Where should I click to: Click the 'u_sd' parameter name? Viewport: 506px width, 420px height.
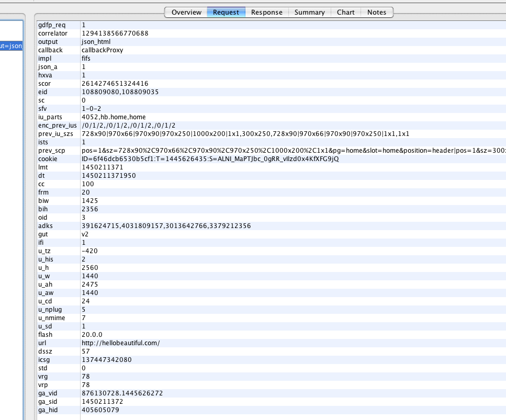45,326
